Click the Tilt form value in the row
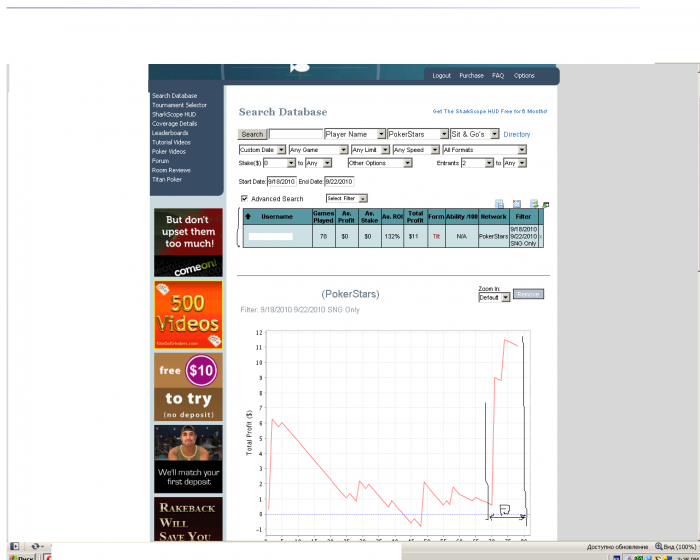Screen dimensions: 700x560 pyautogui.click(x=436, y=237)
